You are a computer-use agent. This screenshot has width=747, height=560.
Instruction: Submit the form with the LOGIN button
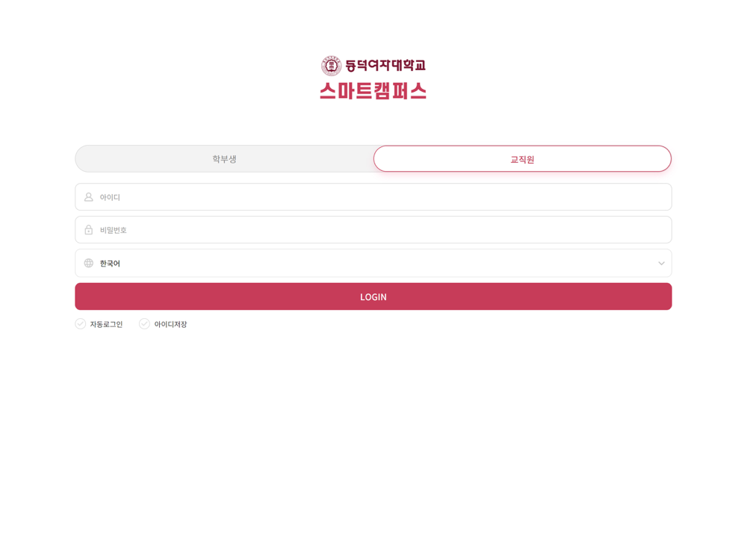tap(373, 296)
